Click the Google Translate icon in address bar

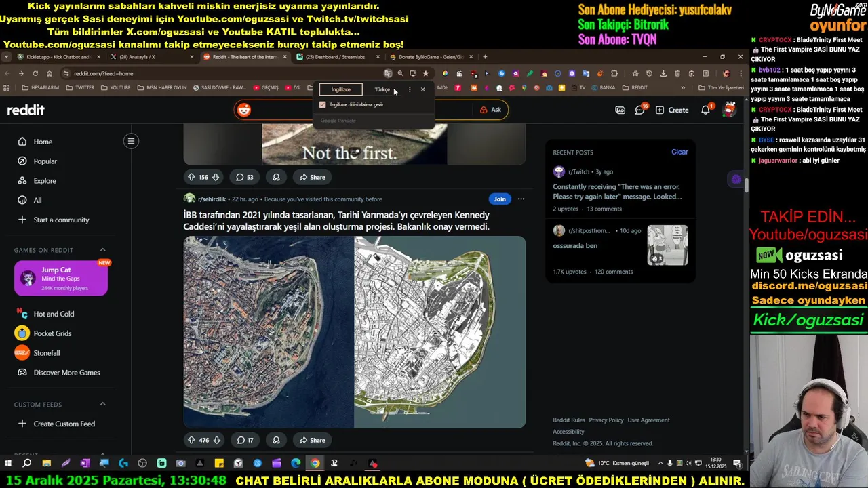pyautogui.click(x=388, y=73)
